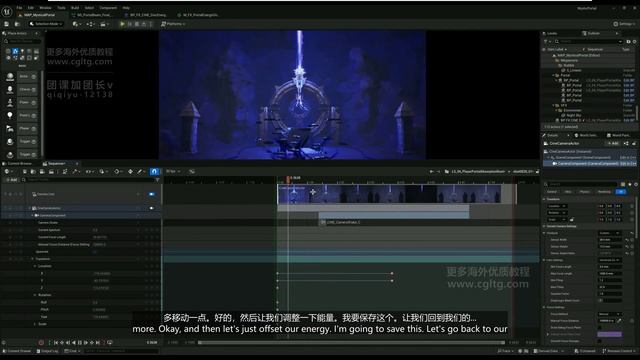Image resolution: width=640 pixels, height=360 pixels.
Task: Collapse CameraComponent track in Sequencer
Action: click(33, 216)
